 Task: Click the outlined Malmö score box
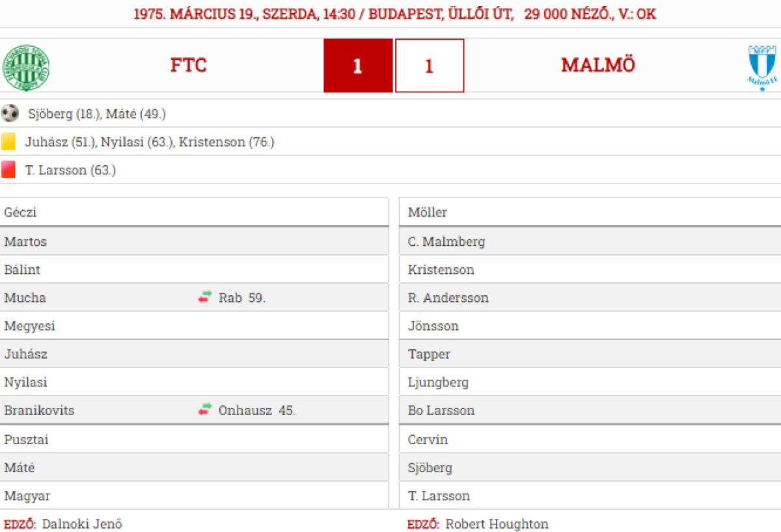(429, 66)
